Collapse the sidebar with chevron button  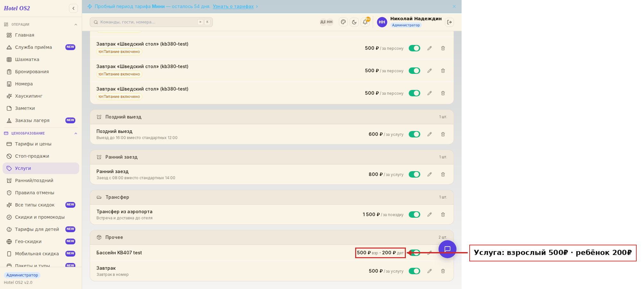[73, 8]
